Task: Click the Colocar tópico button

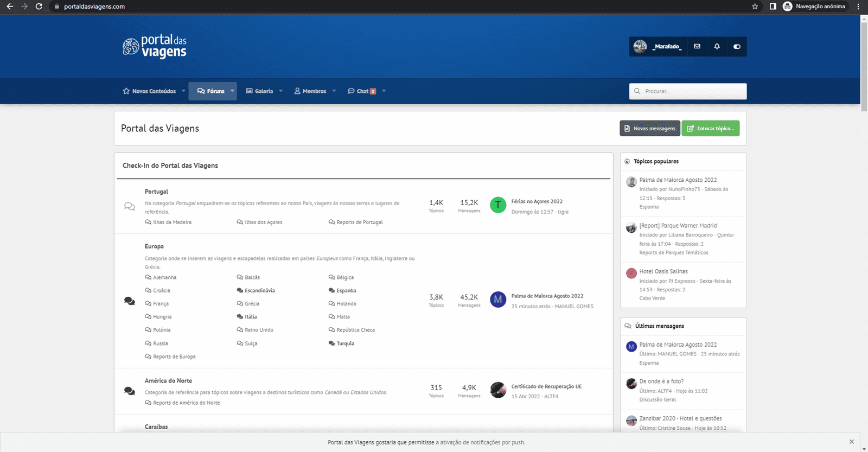Action: (x=711, y=129)
